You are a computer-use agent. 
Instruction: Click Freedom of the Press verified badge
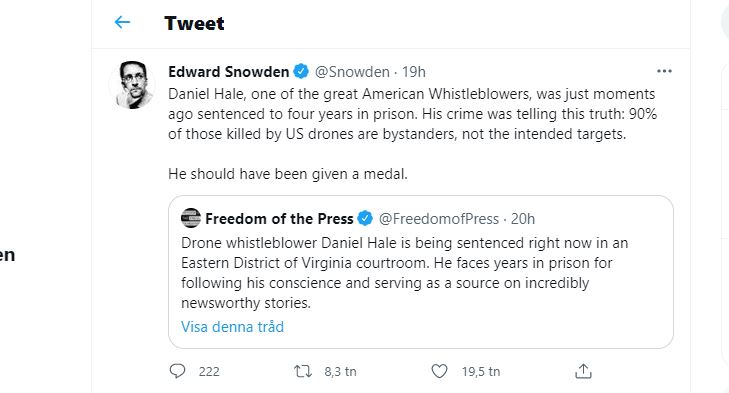[x=365, y=218]
